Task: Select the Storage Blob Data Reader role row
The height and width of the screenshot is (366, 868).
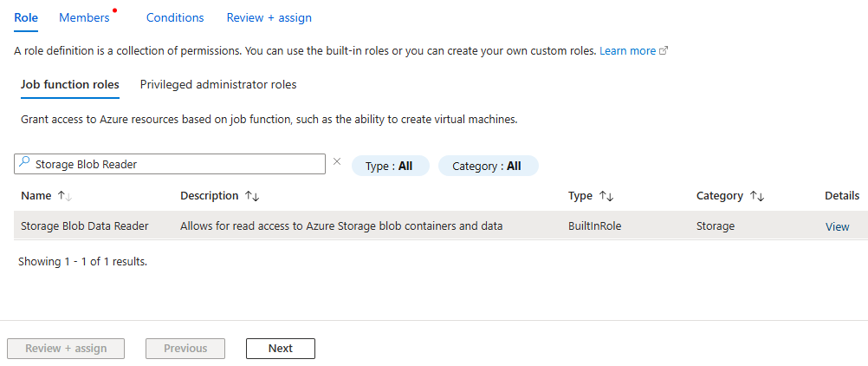Action: pyautogui.click(x=441, y=225)
